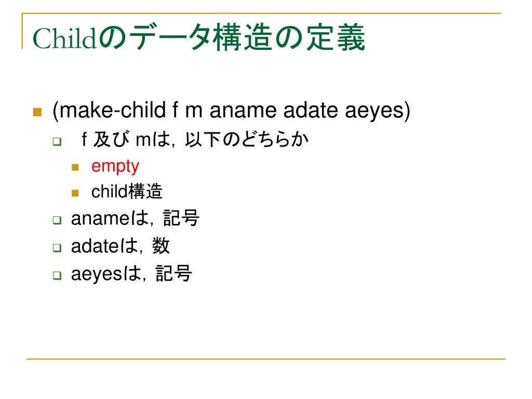The width and height of the screenshot is (532, 399).
Task: Click the word aeyes) in the signature
Action: coord(378,112)
